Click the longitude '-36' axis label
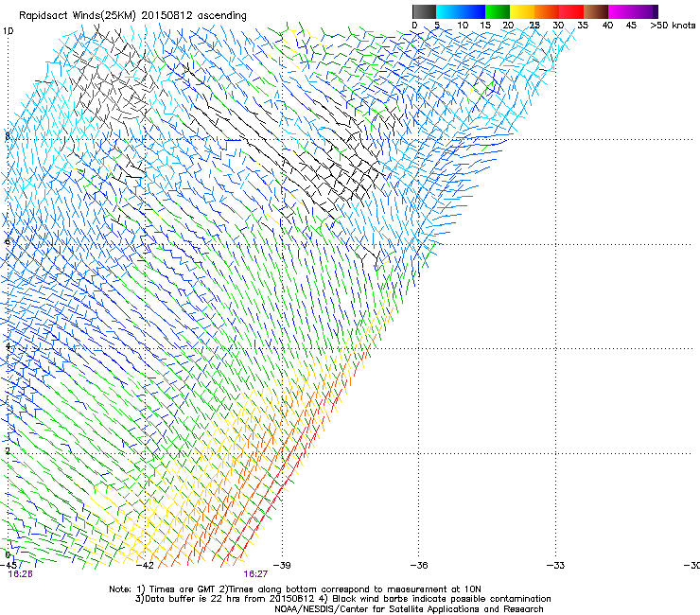Viewport: 700px width, 615px height. tap(419, 566)
